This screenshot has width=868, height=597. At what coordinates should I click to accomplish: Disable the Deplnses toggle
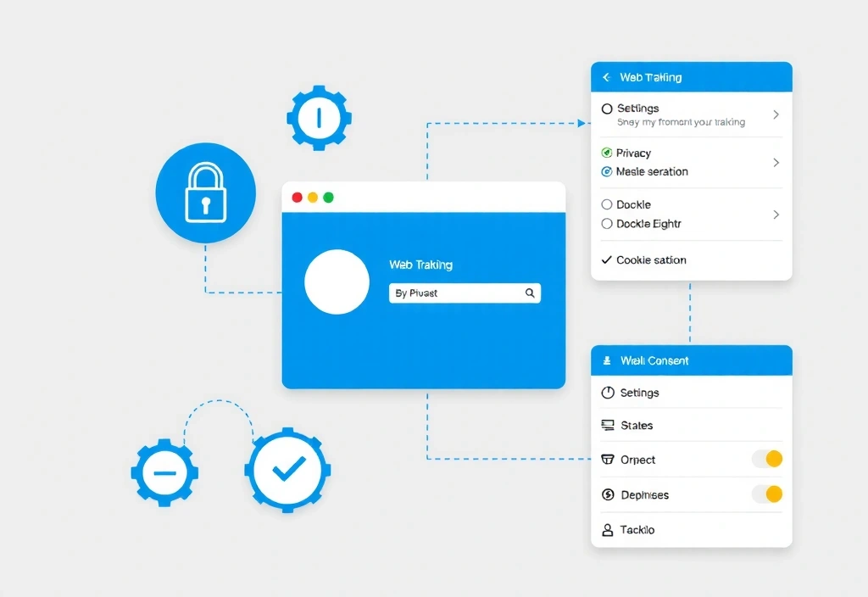coord(765,494)
